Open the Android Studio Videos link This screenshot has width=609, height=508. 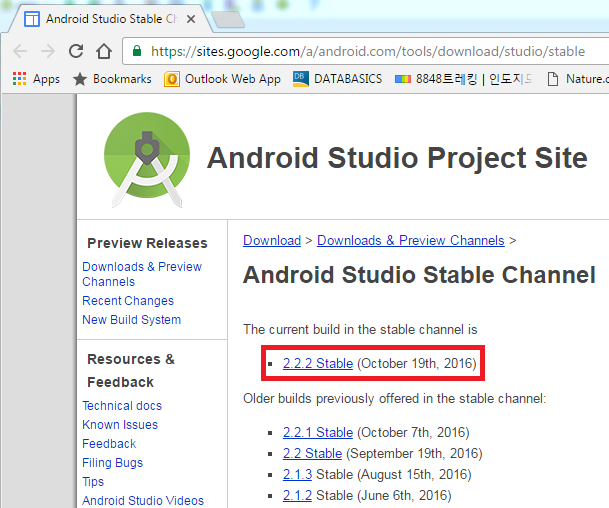[x=143, y=500]
